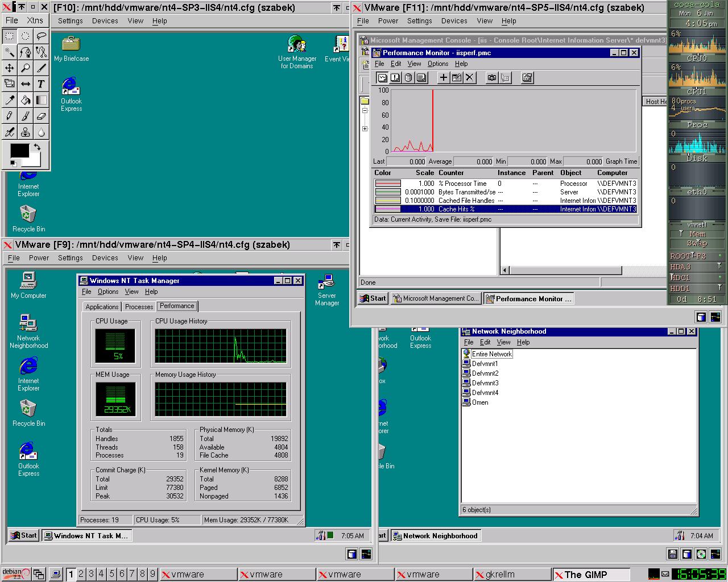Click the Performance Monitor camera update button
The width and height of the screenshot is (728, 582).
tap(492, 78)
